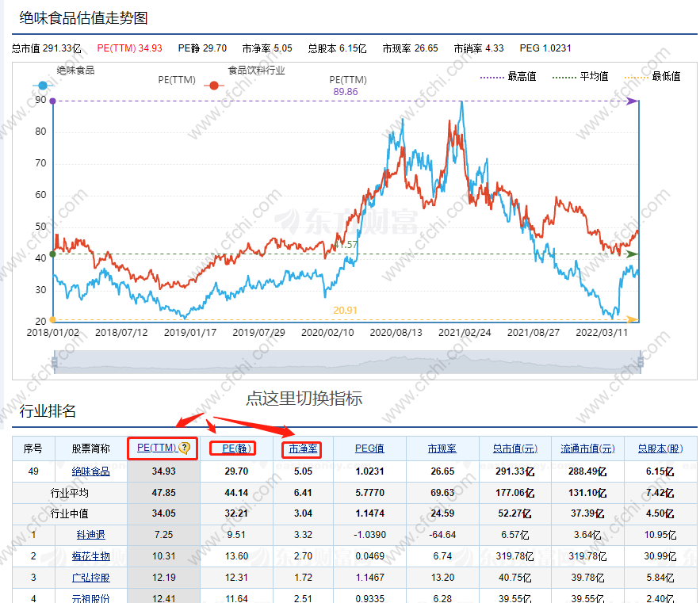Image resolution: width=700 pixels, height=603 pixels.
Task: Click the 序号 column header
Action: click(33, 448)
